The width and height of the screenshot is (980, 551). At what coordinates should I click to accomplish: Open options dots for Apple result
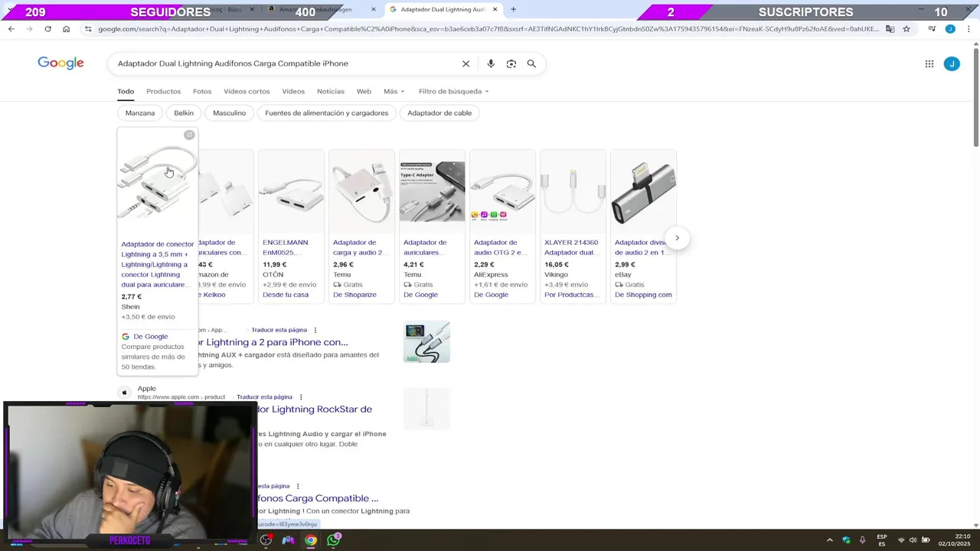301,397
